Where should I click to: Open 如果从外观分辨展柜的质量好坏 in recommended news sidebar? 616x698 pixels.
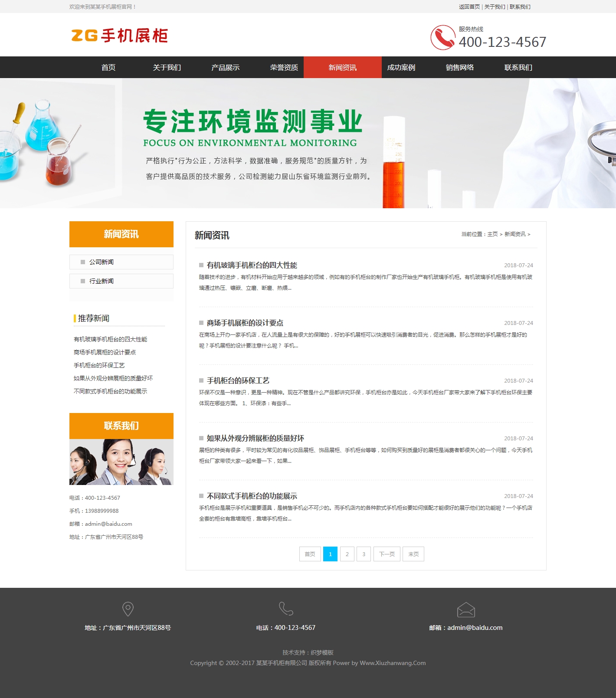point(113,378)
